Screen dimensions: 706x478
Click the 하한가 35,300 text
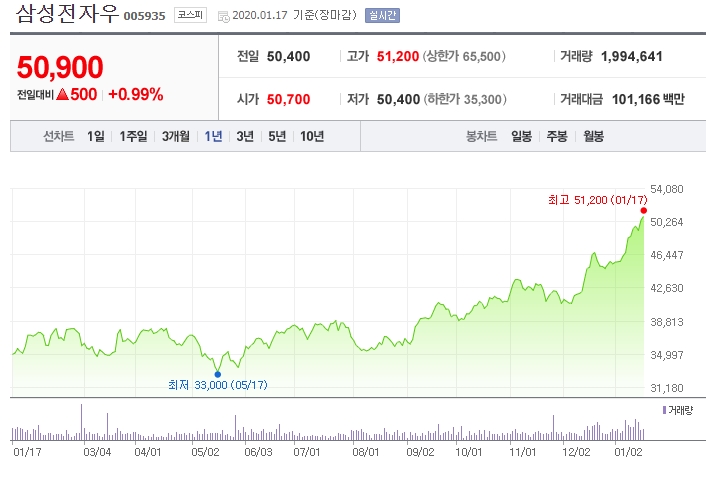[x=465, y=99]
